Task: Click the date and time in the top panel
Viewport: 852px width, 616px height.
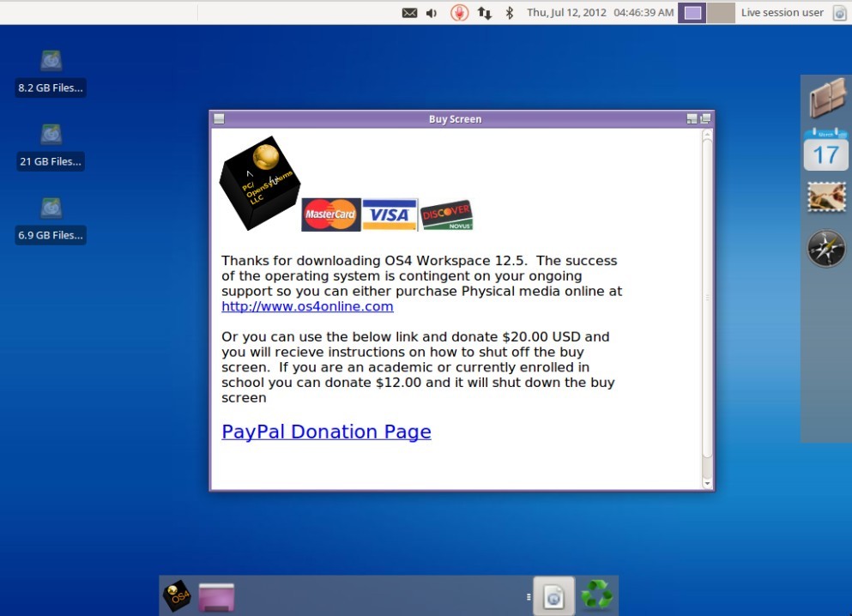Action: tap(600, 13)
